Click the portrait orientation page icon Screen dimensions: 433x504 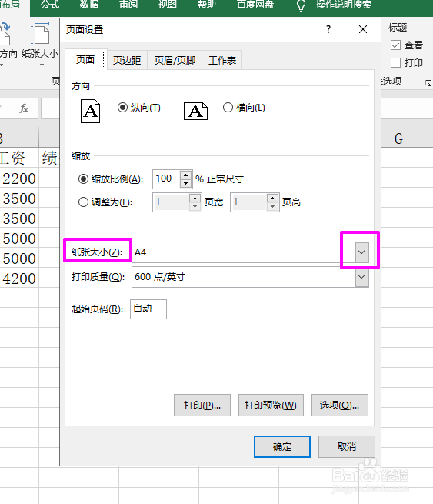(x=90, y=112)
